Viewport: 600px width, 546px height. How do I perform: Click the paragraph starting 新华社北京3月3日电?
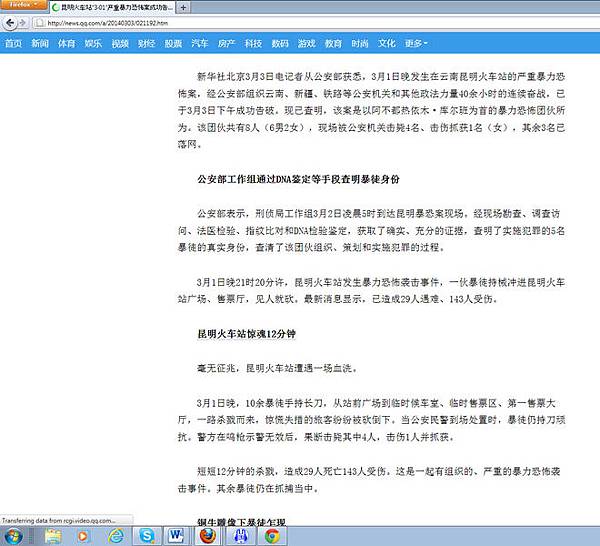[371, 111]
